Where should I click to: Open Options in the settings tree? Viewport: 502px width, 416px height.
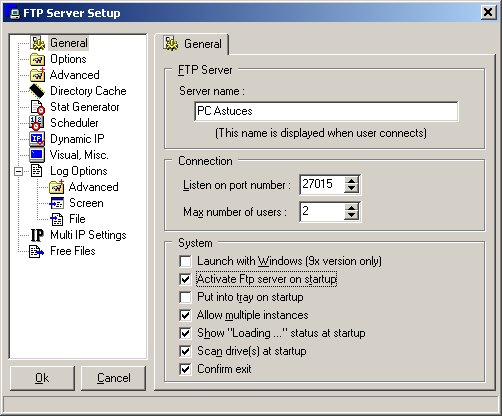pyautogui.click(x=68, y=59)
